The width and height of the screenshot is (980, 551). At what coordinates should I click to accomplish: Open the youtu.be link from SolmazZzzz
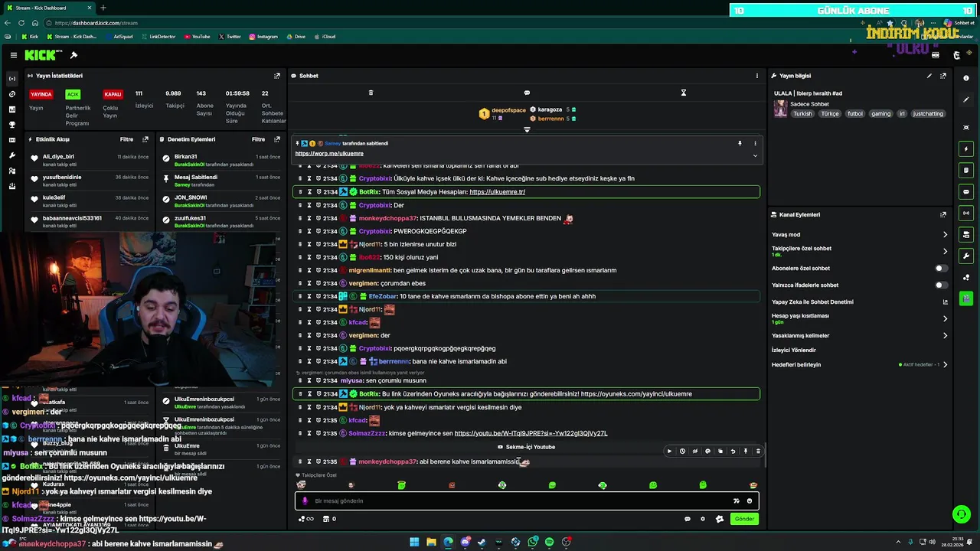pos(531,433)
